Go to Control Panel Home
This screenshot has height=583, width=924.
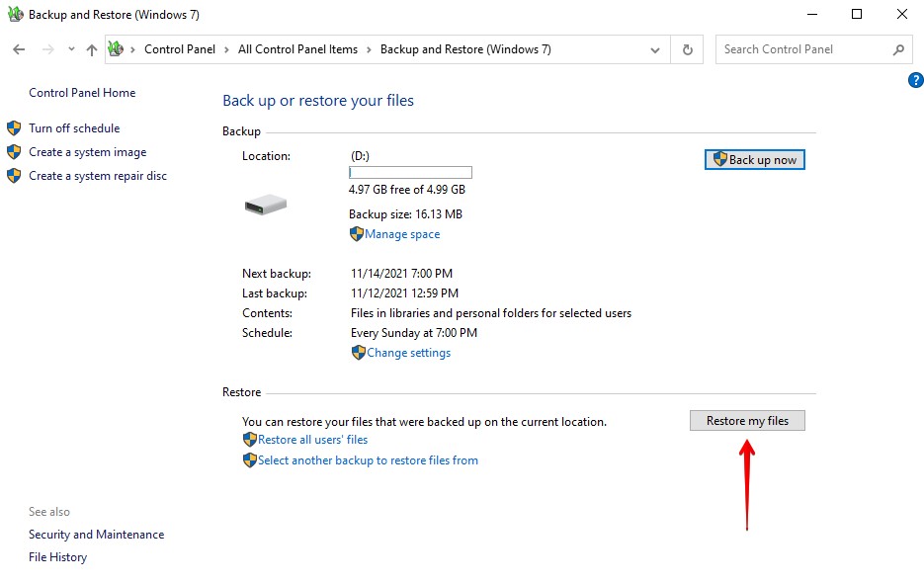click(x=81, y=92)
